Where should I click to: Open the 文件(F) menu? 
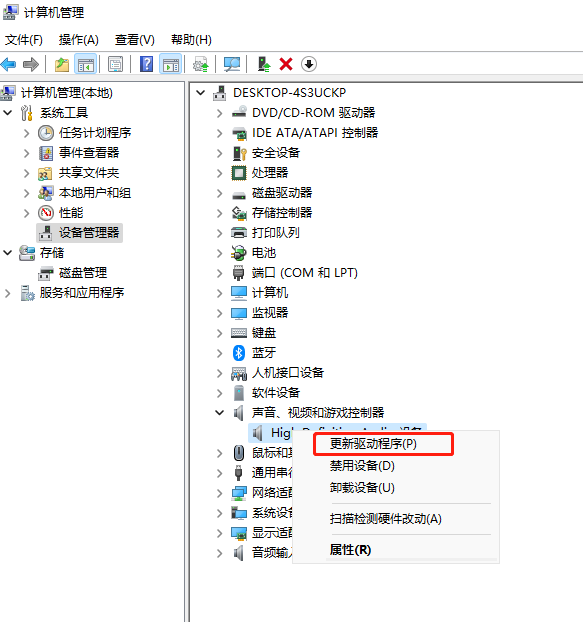pyautogui.click(x=24, y=40)
